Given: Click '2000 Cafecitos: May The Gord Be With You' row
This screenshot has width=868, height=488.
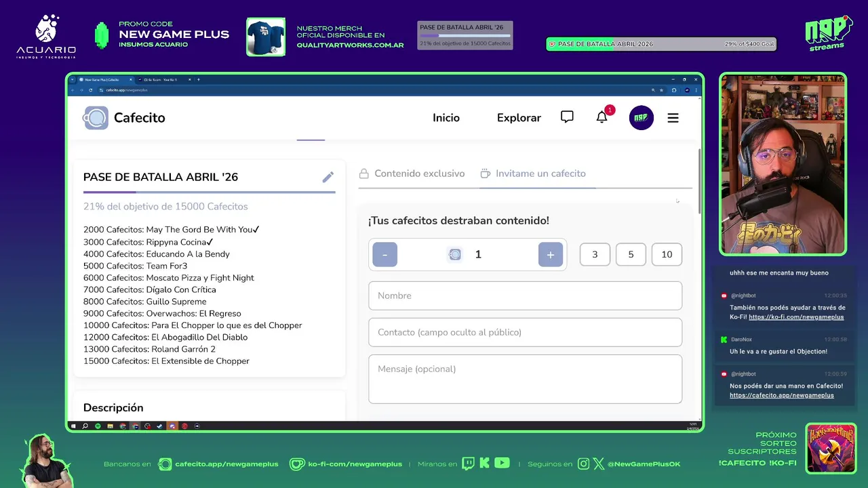Looking at the screenshot, I should (x=172, y=230).
